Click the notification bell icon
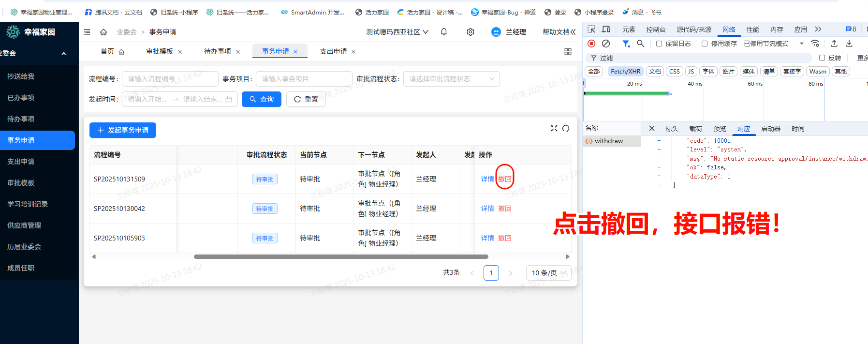 pos(444,32)
